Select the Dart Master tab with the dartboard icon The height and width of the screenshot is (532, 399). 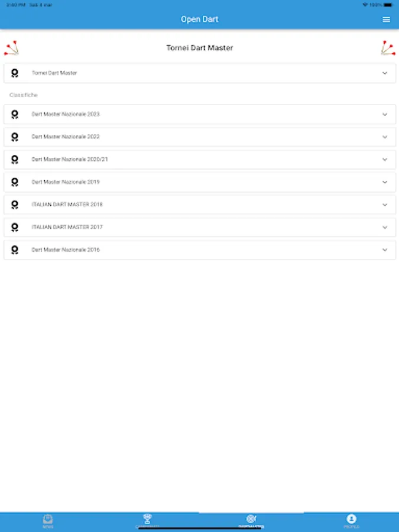tap(251, 520)
